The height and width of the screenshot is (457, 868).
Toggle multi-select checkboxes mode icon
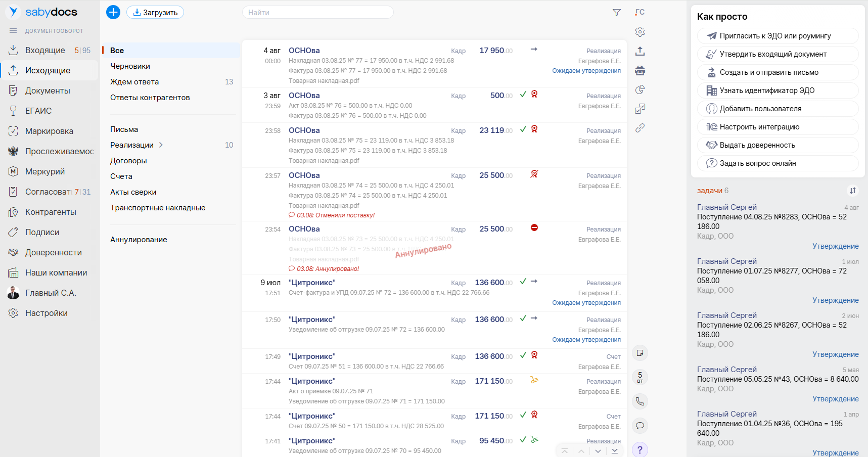[x=640, y=109]
